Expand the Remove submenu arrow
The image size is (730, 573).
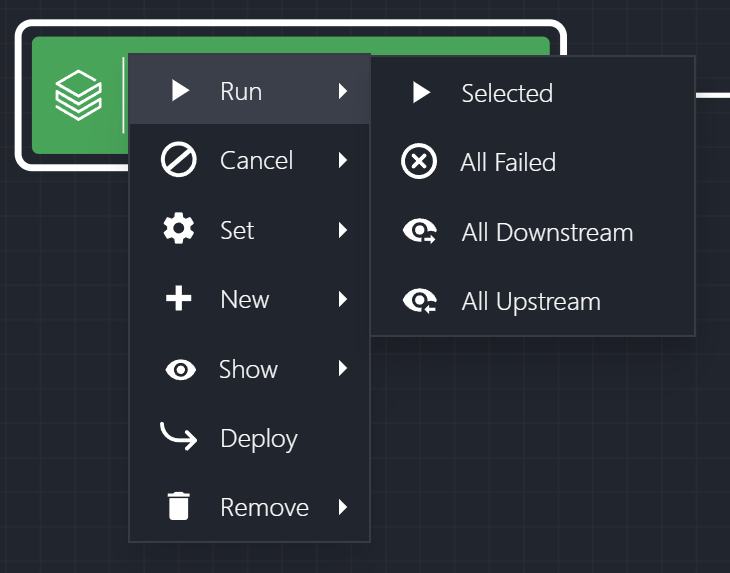[x=343, y=507]
